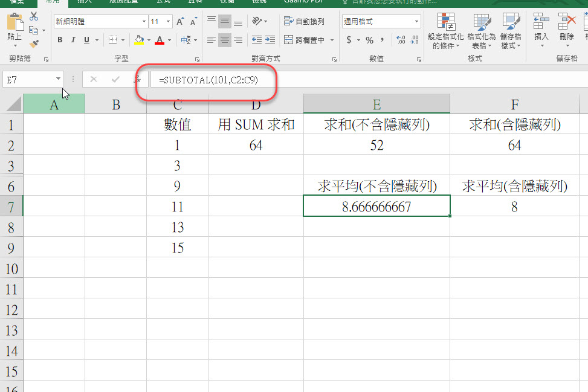The width and height of the screenshot is (588, 392).
Task: Select the Format Painter icon
Action: 33,43
